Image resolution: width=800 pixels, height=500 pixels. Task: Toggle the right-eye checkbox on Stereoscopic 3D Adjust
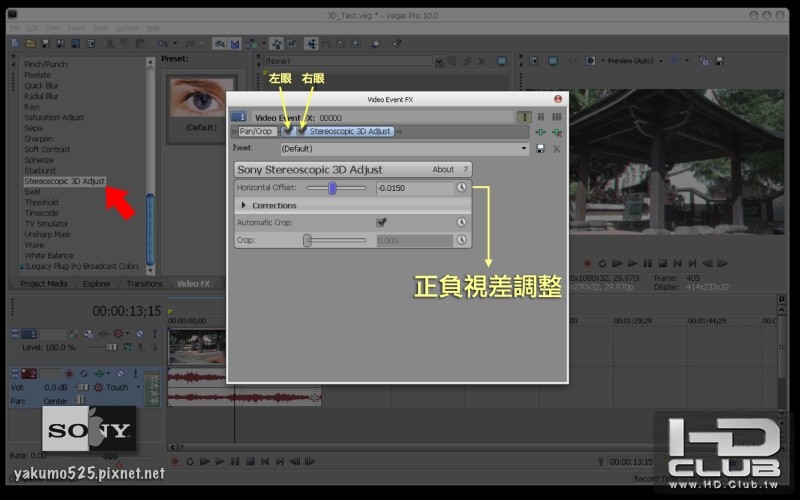pos(302,131)
